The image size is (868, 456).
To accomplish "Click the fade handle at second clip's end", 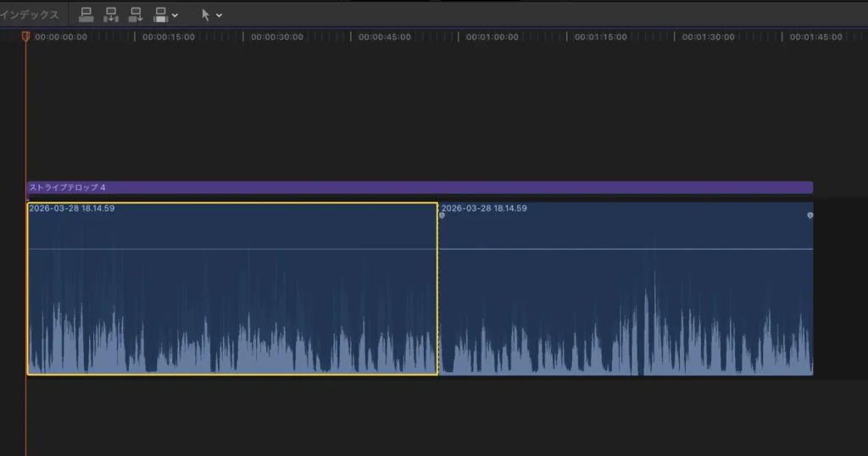I will point(810,215).
